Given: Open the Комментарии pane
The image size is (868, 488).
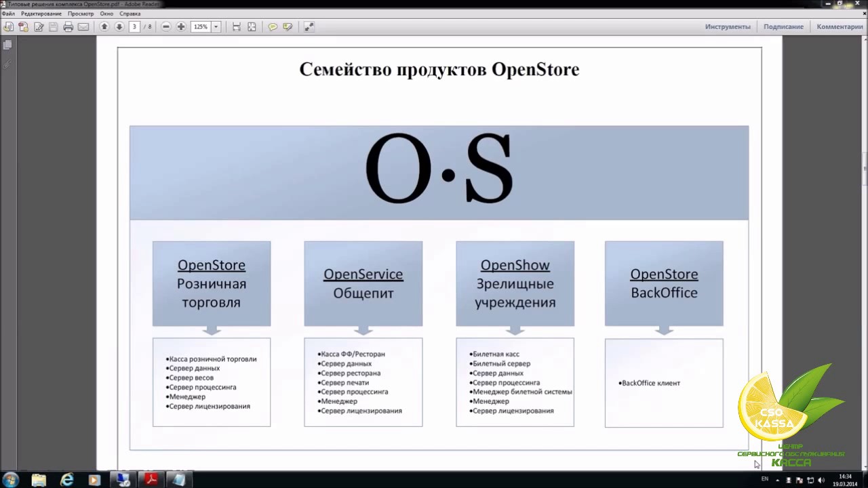Looking at the screenshot, I should 840,27.
